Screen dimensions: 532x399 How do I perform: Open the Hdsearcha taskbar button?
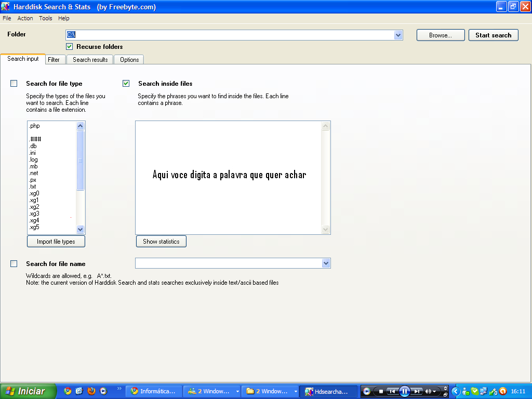click(328, 391)
